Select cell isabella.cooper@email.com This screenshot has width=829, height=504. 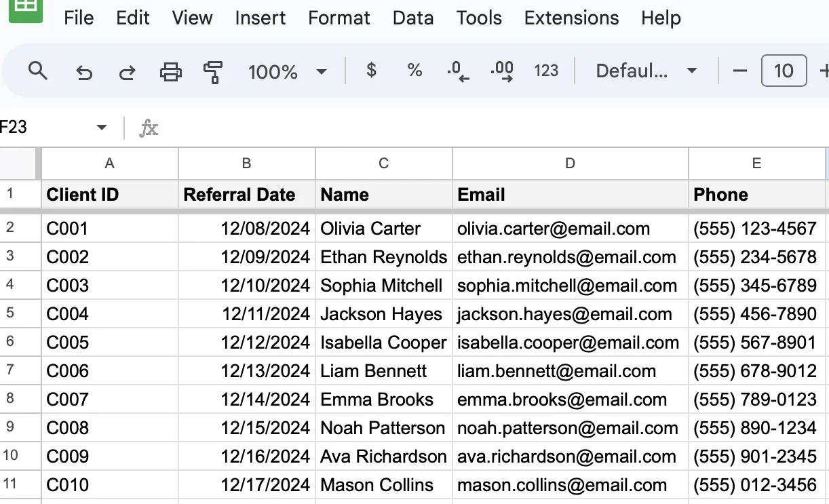click(571, 343)
